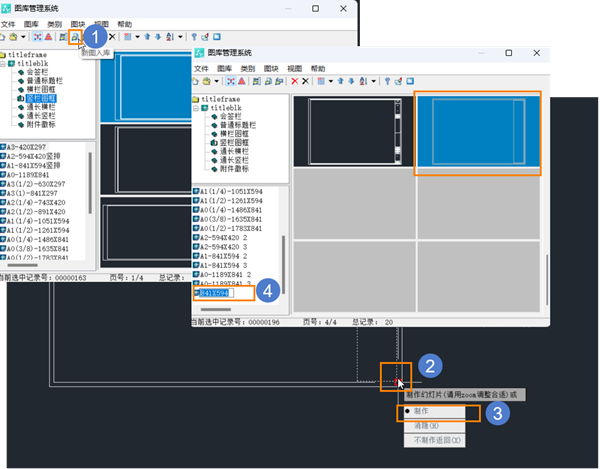This screenshot has height=469, width=600.
Task: Open 帮助 menu in back window
Action: (125, 24)
